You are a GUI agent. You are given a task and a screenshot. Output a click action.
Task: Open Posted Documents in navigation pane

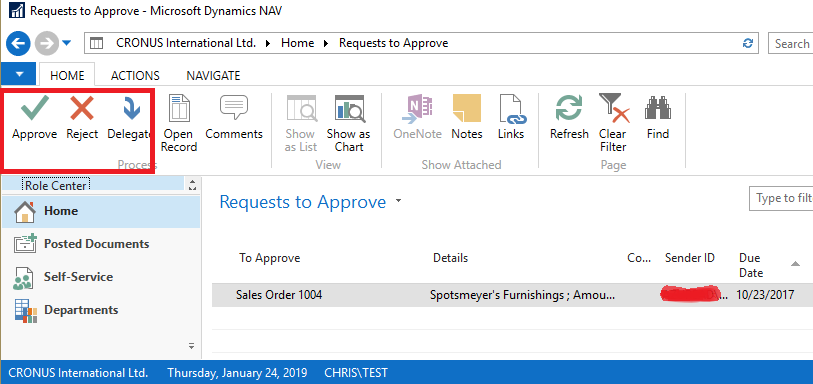(x=101, y=244)
